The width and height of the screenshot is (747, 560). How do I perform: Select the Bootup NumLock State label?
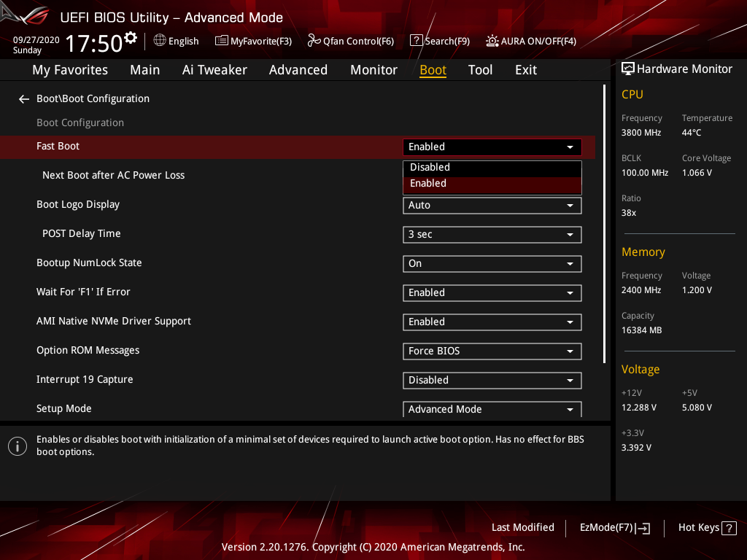(x=89, y=262)
